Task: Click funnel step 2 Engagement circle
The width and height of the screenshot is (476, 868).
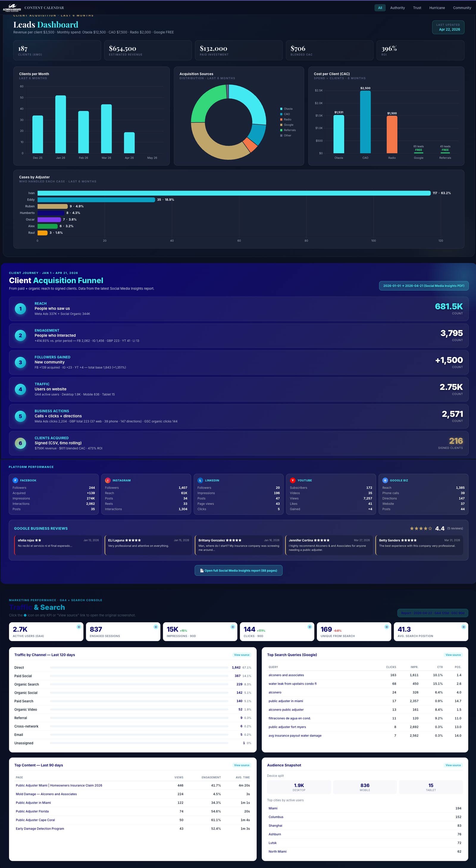Action: click(21, 336)
